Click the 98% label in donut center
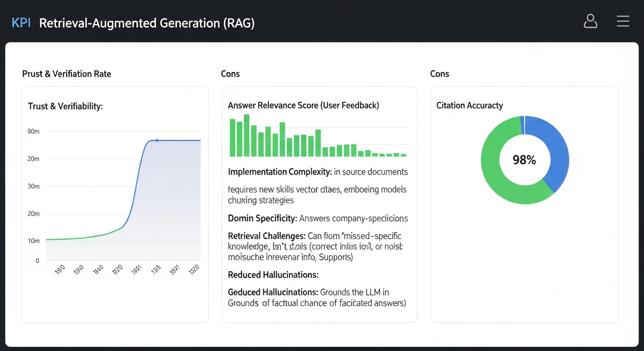 click(524, 160)
